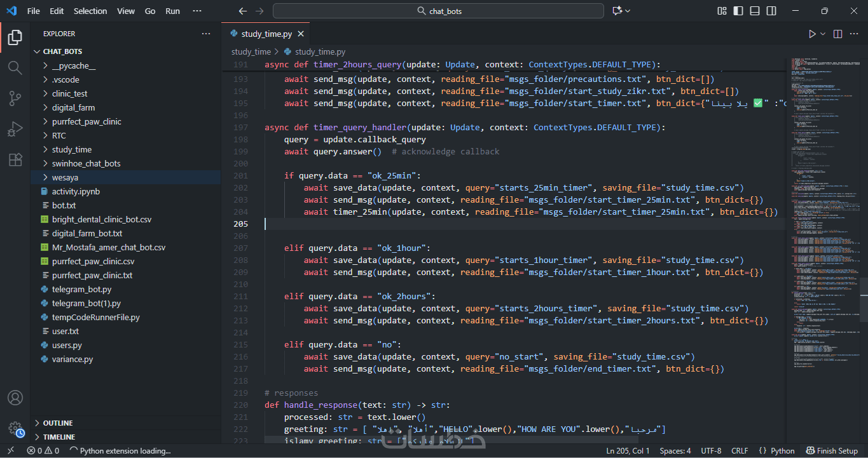Image resolution: width=868 pixels, height=458 pixels.
Task: Open the Selection menu
Action: 90,11
